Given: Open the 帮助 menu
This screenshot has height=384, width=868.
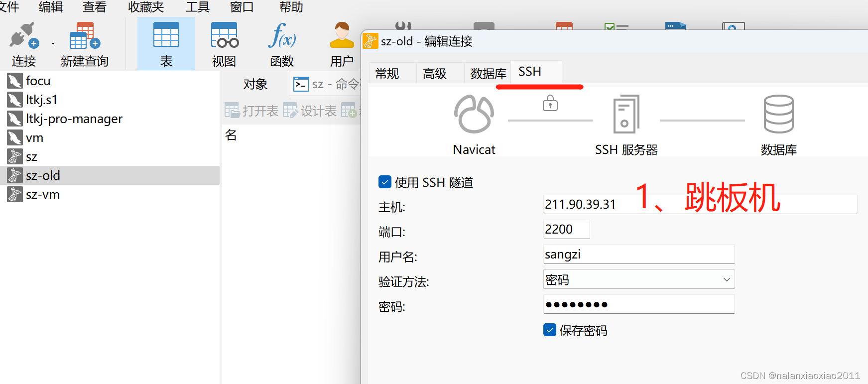Looking at the screenshot, I should (x=291, y=7).
